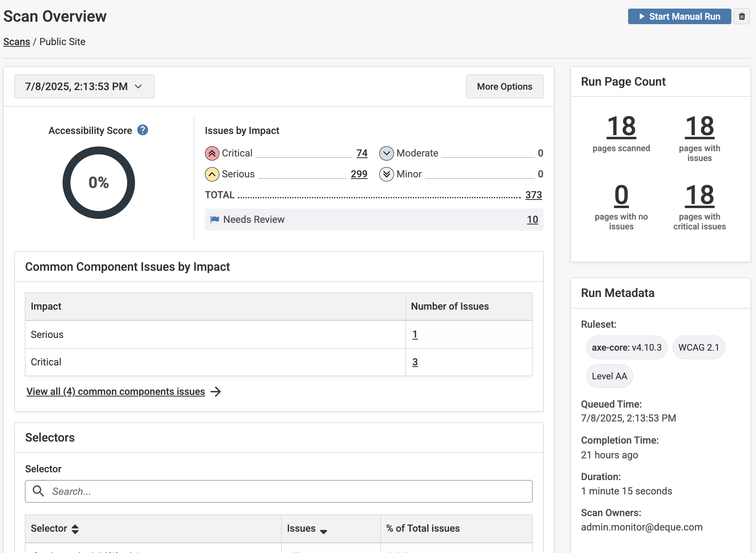Open the More Options menu
Viewport: 756px width, 553px height.
[504, 86]
